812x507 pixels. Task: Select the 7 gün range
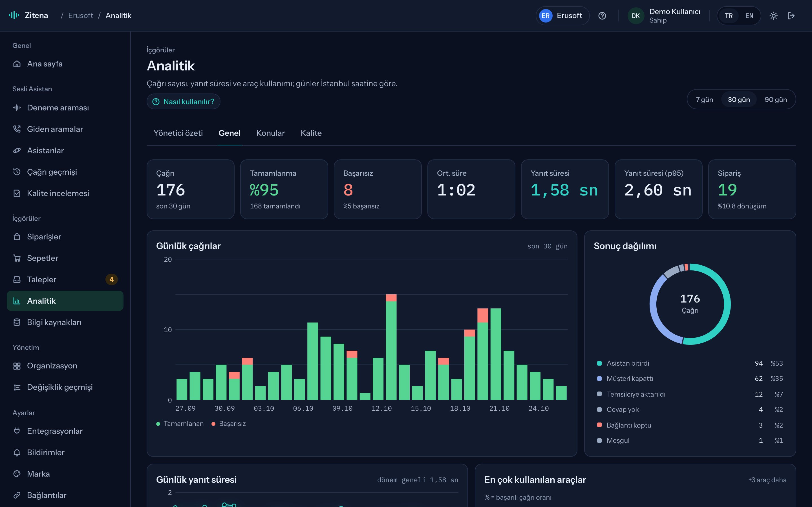click(704, 100)
